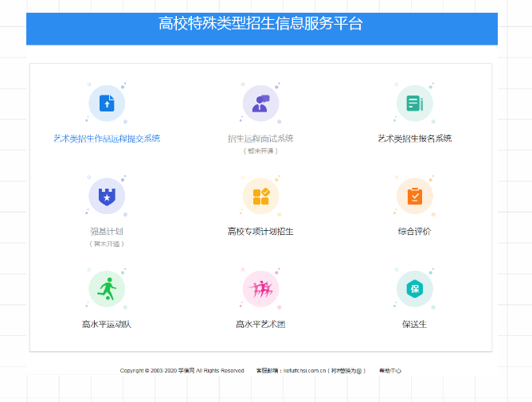Click the 高水平艺术团 text link

click(x=260, y=324)
